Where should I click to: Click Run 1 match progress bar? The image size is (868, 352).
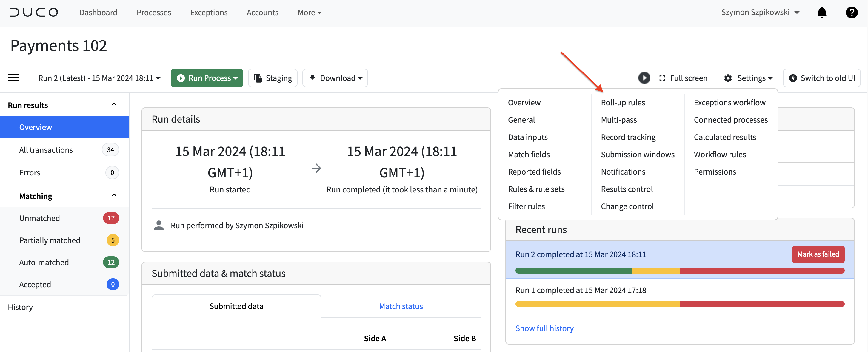coord(680,304)
